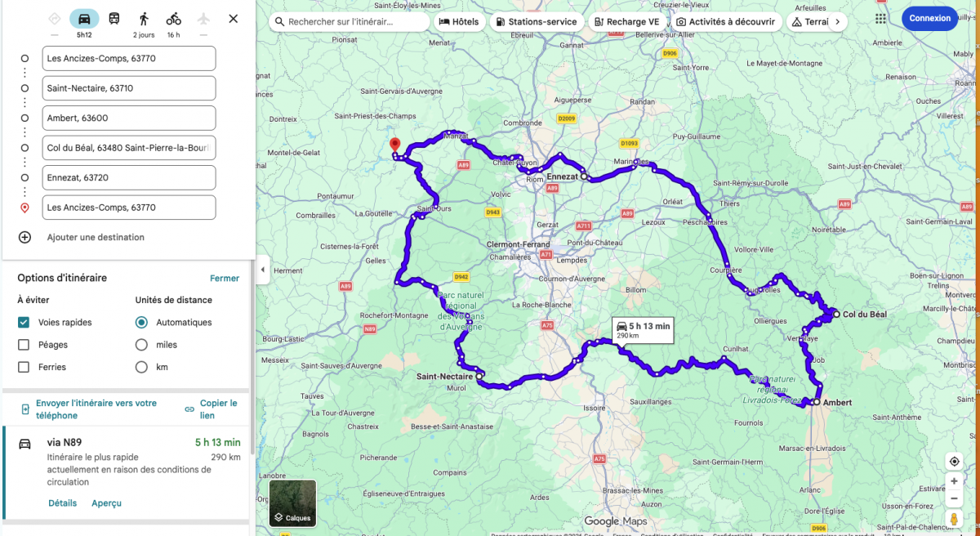Open Détails for the N89 route
The height and width of the screenshot is (536, 980).
[x=62, y=503]
